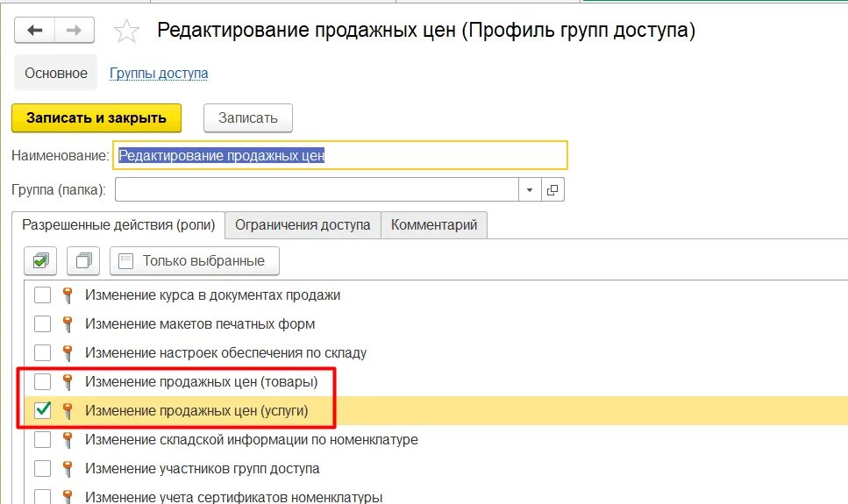Enable Изменение участников групп доступа checkbox
Viewport: 848px width, 504px height.
pos(42,468)
